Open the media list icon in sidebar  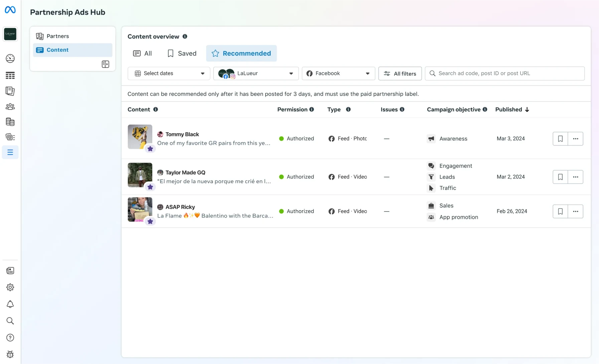click(x=10, y=137)
